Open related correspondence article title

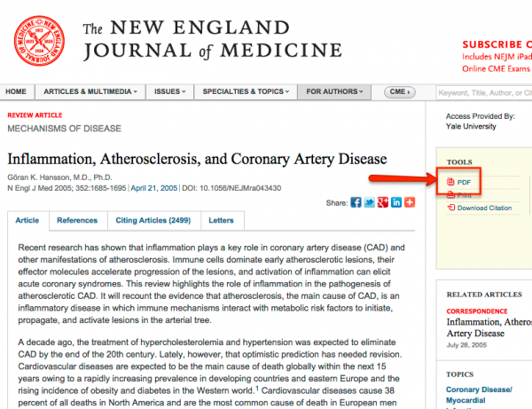coord(489,327)
